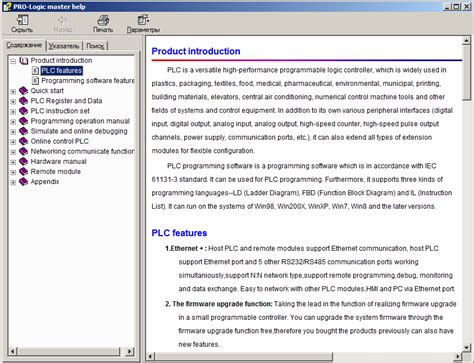
Task: Switch to the Содержание (Contents) tab
Action: tap(24, 45)
